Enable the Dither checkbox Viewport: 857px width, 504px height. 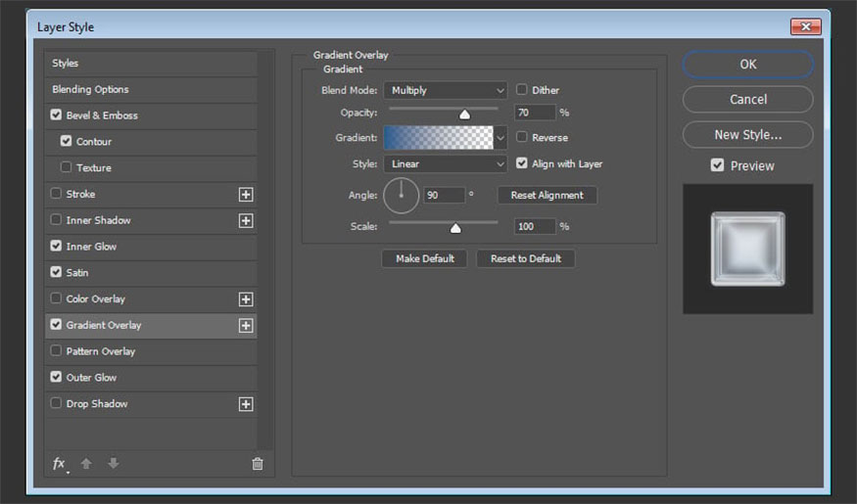point(522,90)
